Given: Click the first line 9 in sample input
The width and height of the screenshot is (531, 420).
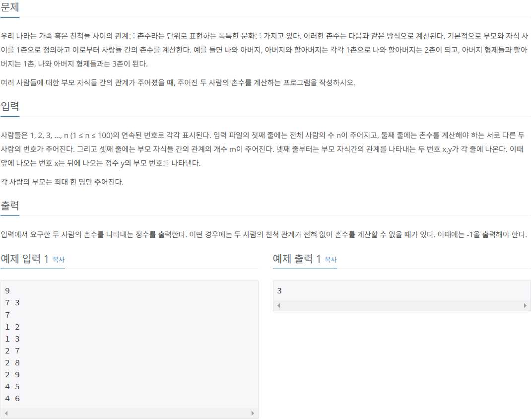Looking at the screenshot, I should click(x=7, y=291).
